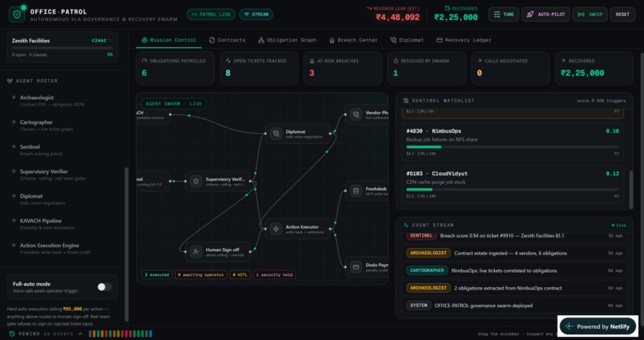Click the Human Sign-off person icon
This screenshot has height=340, width=644.
(196, 252)
